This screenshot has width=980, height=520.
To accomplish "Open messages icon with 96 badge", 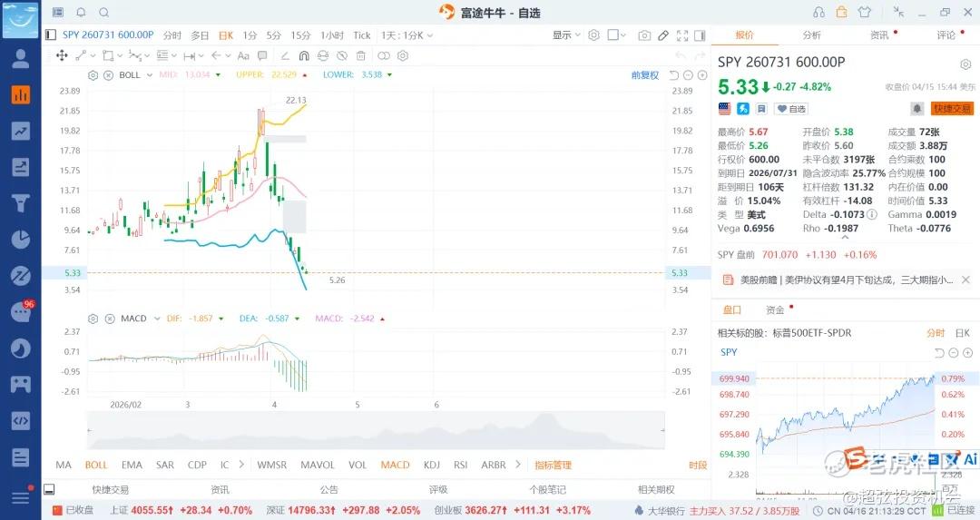I will 20,312.
